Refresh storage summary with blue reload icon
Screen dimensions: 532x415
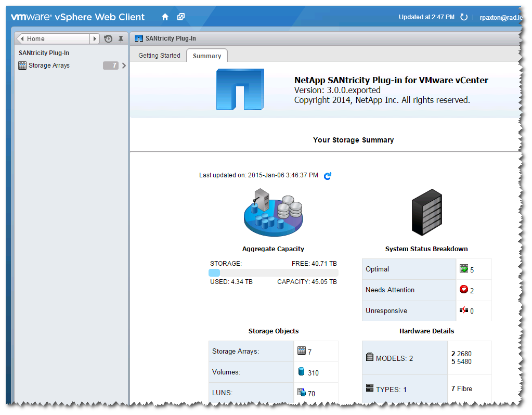[x=328, y=176]
